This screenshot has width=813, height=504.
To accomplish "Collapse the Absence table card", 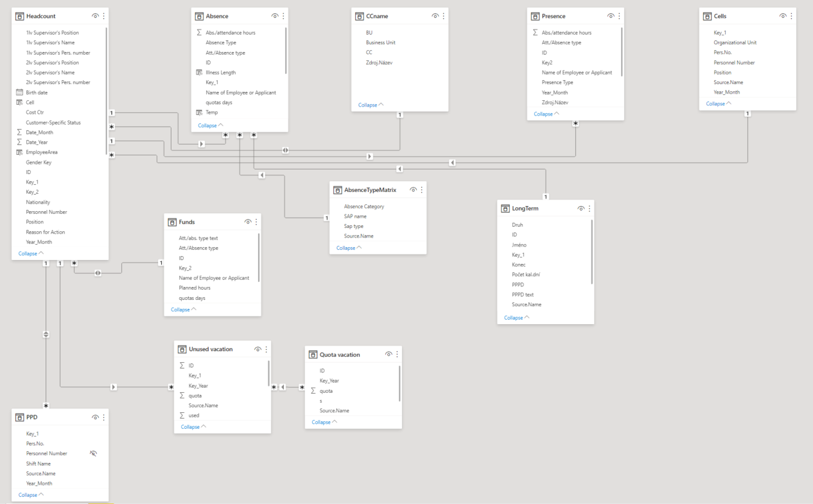I will (x=211, y=126).
